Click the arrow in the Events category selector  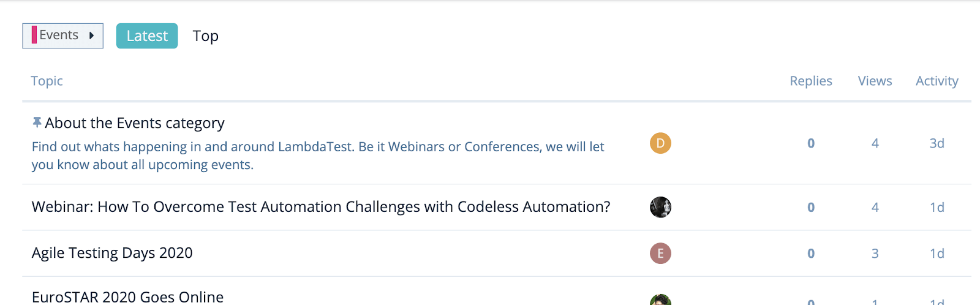click(91, 36)
